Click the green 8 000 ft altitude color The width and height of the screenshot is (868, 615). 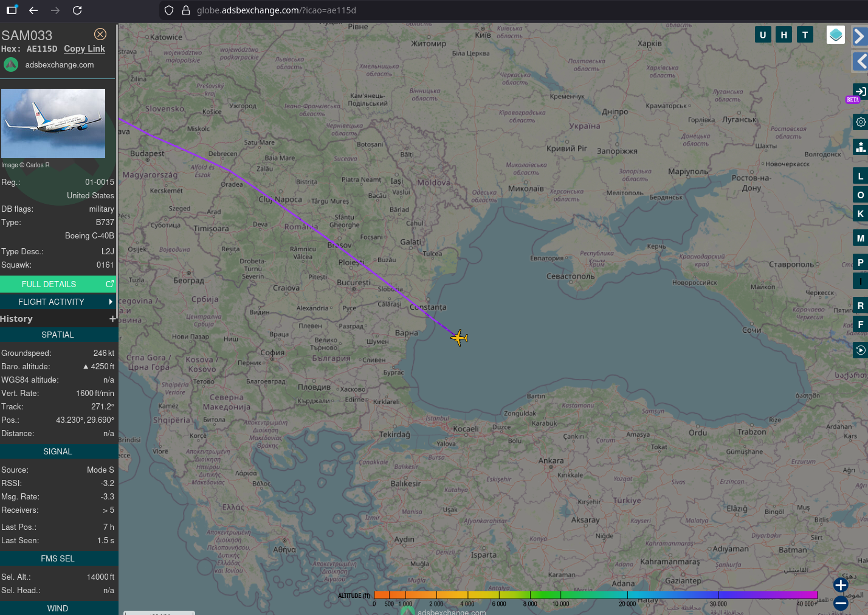tap(530, 594)
